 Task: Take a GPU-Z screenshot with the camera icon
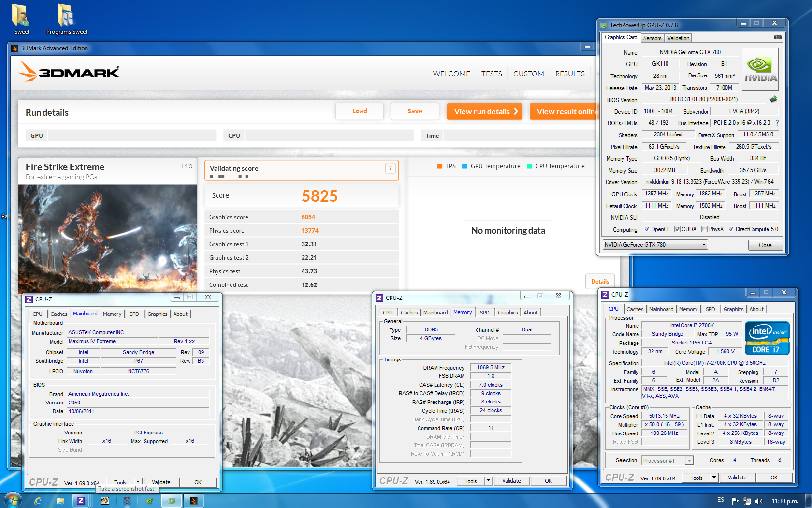point(777,37)
